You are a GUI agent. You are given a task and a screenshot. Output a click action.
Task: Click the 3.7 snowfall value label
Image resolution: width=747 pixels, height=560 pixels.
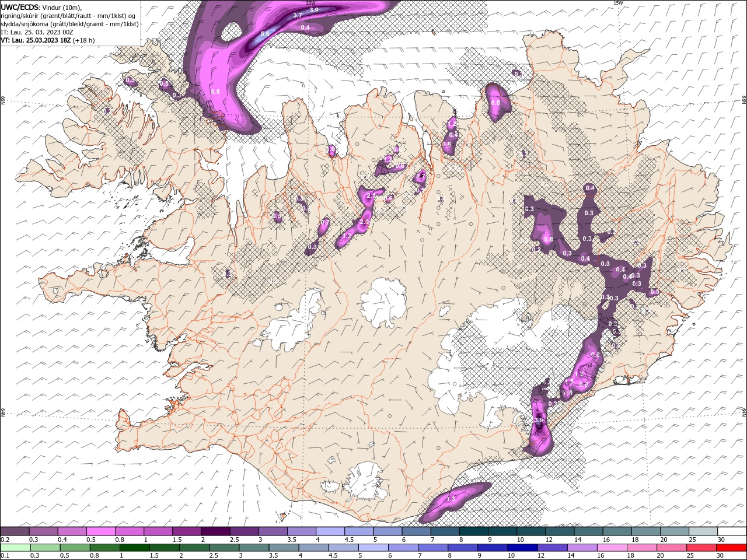click(x=297, y=15)
